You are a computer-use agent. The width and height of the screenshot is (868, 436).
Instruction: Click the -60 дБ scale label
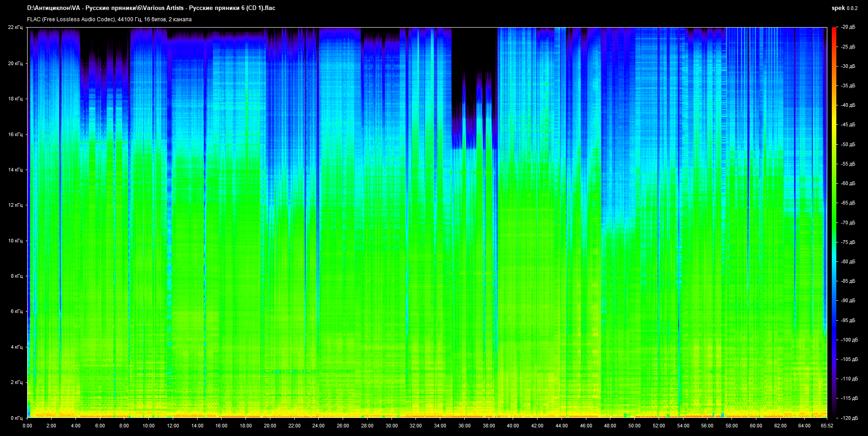848,183
